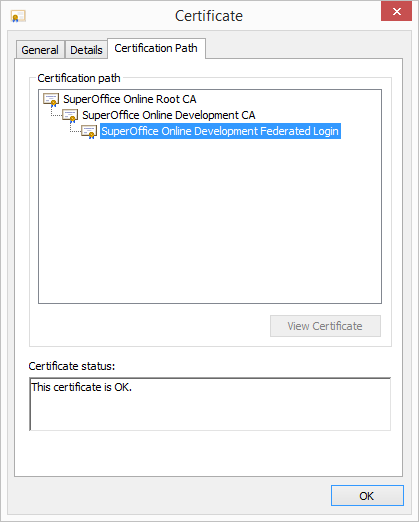The height and width of the screenshot is (522, 419).
Task: Select SuperOffice Online Root CA in the path tree
Action: coord(130,99)
